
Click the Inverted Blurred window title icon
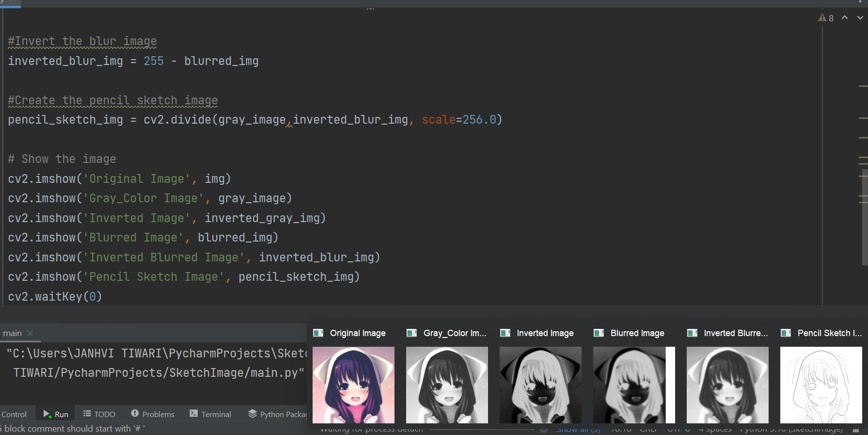(692, 333)
